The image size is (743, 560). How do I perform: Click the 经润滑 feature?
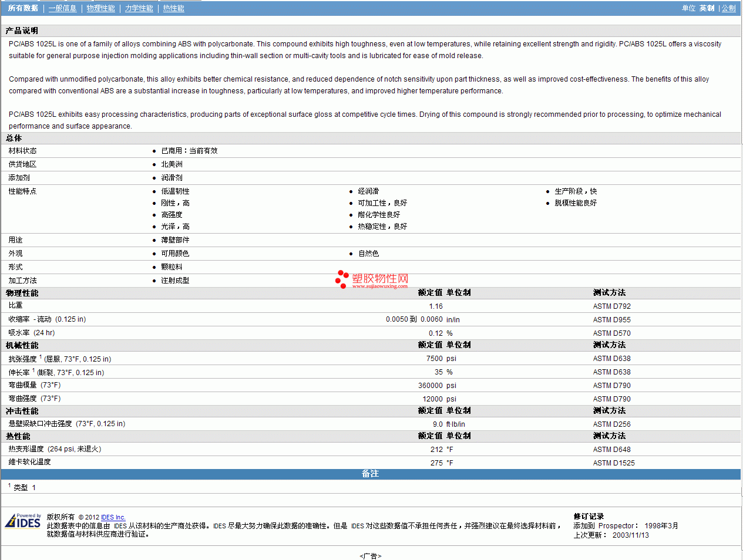tap(368, 191)
